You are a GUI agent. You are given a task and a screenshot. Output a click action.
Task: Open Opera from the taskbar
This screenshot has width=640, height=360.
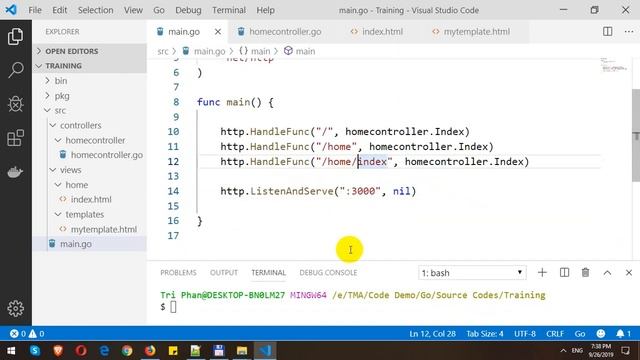(x=81, y=351)
